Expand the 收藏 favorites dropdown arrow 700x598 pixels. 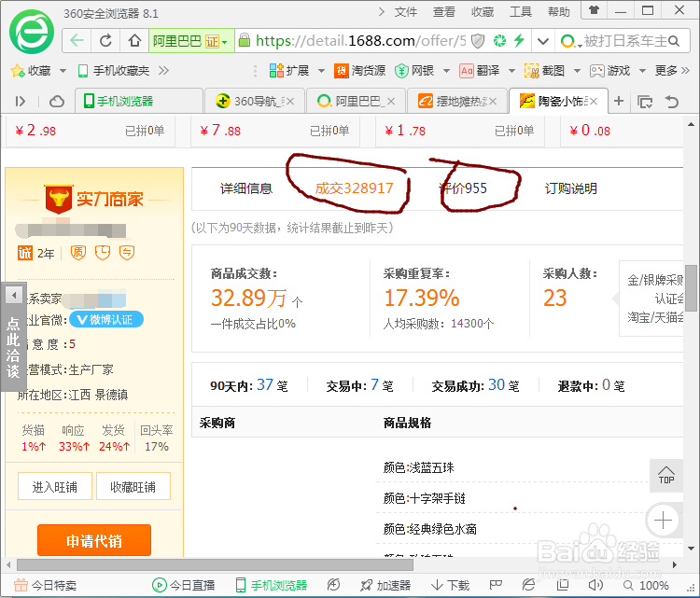coord(63,71)
